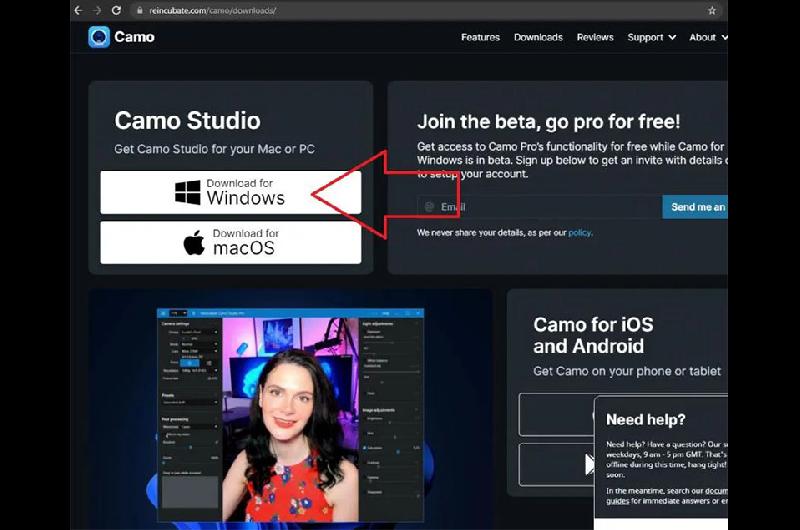Image resolution: width=800 pixels, height=530 pixels.
Task: Click Download for Windows button
Action: pyautogui.click(x=231, y=192)
